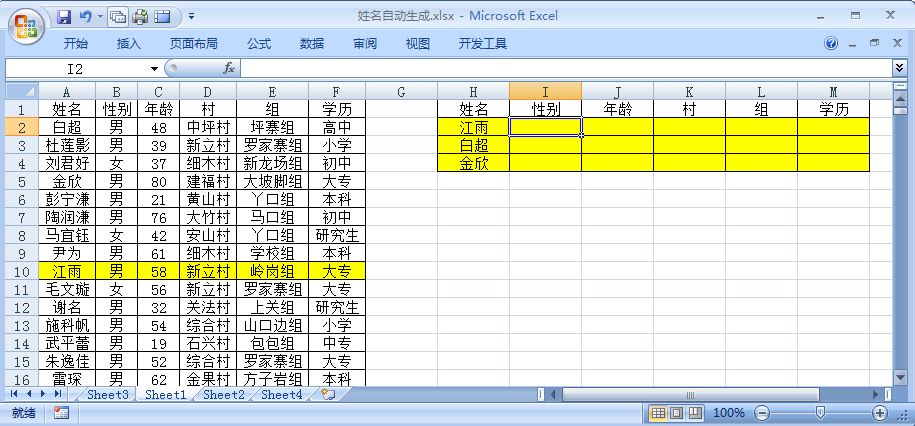Switch to the 页面布局 tab
This screenshot has width=915, height=426.
click(194, 43)
